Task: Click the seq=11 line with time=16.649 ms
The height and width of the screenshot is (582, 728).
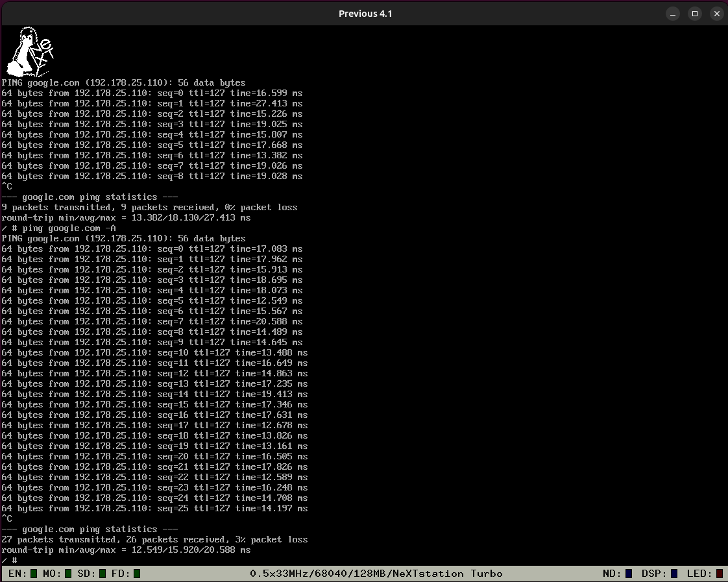Action: pos(154,363)
